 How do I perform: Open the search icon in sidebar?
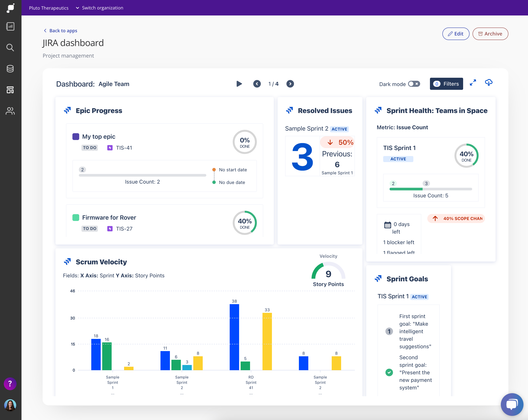[10, 48]
